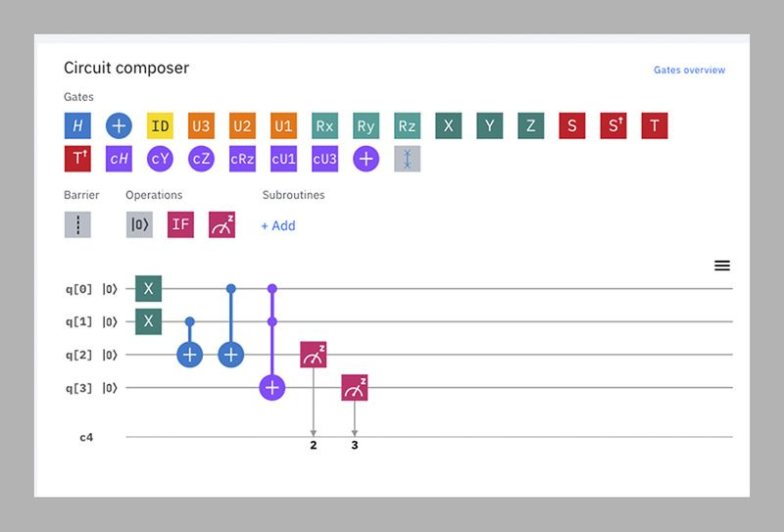Choose the pink IF operation
This screenshot has width=784, height=532.
coord(180,224)
